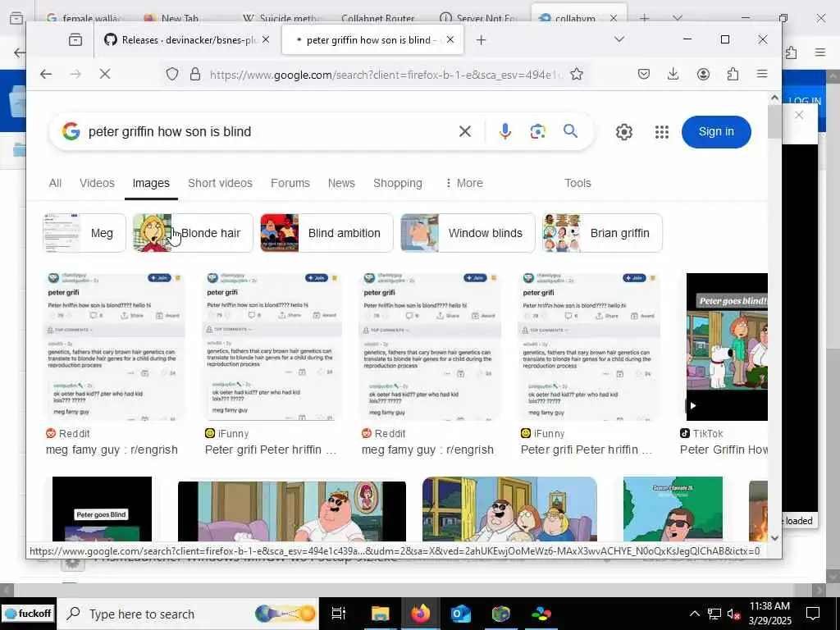The width and height of the screenshot is (840, 630).
Task: Switch to All results tab
Action: (x=55, y=183)
